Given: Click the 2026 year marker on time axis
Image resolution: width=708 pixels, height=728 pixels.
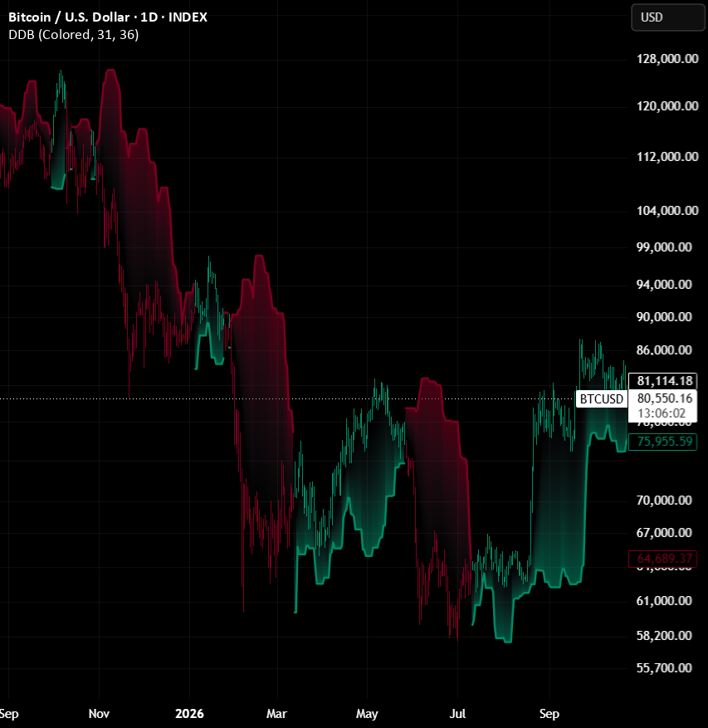Looking at the screenshot, I should point(189,714).
